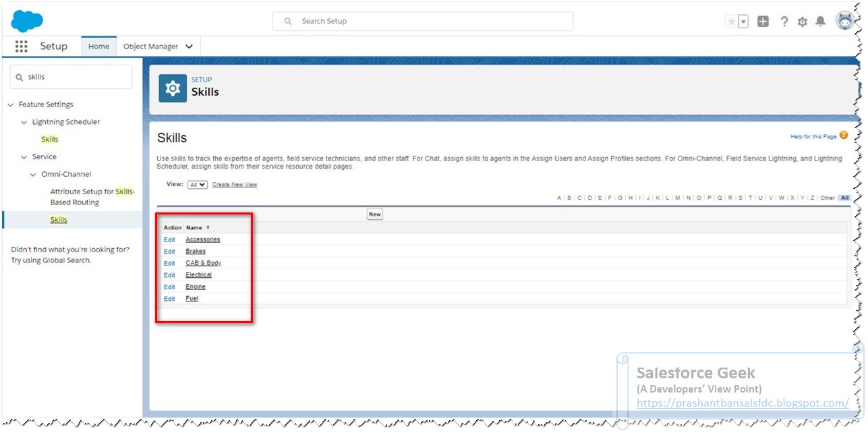
Task: Open the Accessories skill record
Action: [x=203, y=239]
